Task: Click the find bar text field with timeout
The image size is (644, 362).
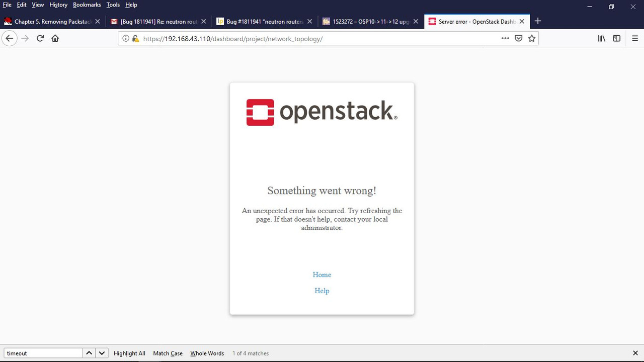Action: (43, 353)
